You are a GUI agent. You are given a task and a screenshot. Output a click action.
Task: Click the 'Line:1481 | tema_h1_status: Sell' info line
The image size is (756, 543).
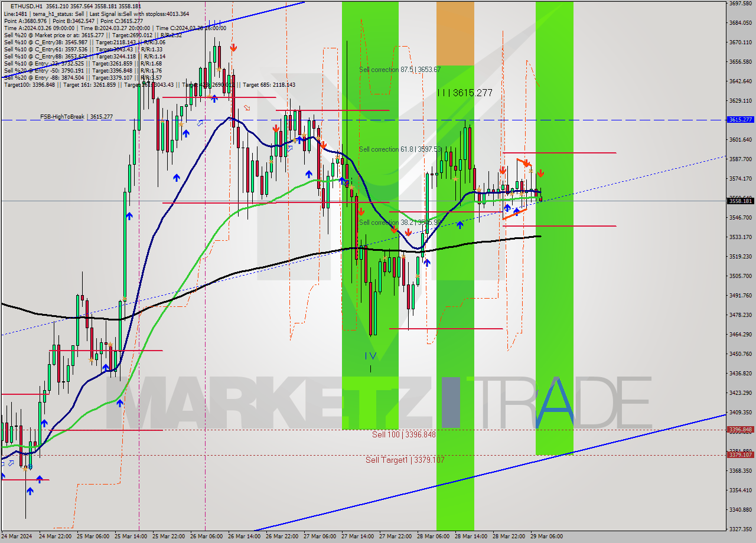point(96,14)
